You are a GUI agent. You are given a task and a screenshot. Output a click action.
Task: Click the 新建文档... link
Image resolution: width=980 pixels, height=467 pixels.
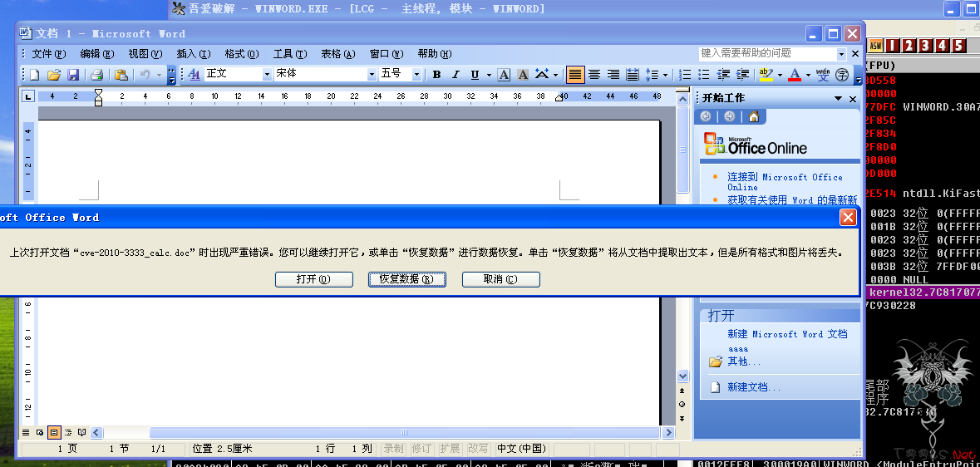[754, 387]
